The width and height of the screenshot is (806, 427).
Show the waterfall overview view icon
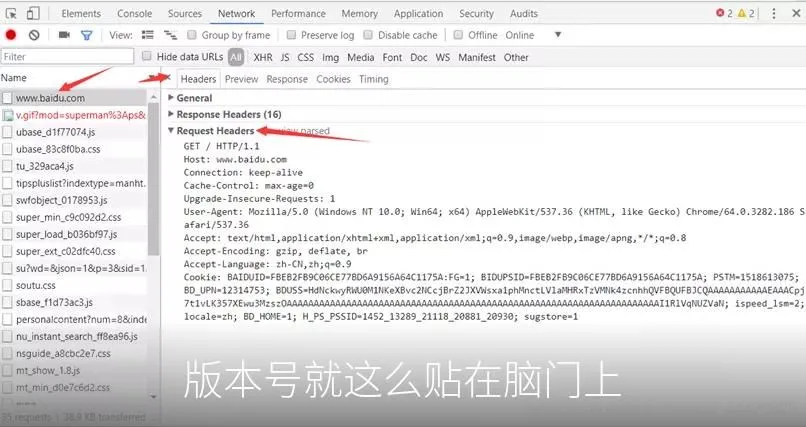pos(170,35)
